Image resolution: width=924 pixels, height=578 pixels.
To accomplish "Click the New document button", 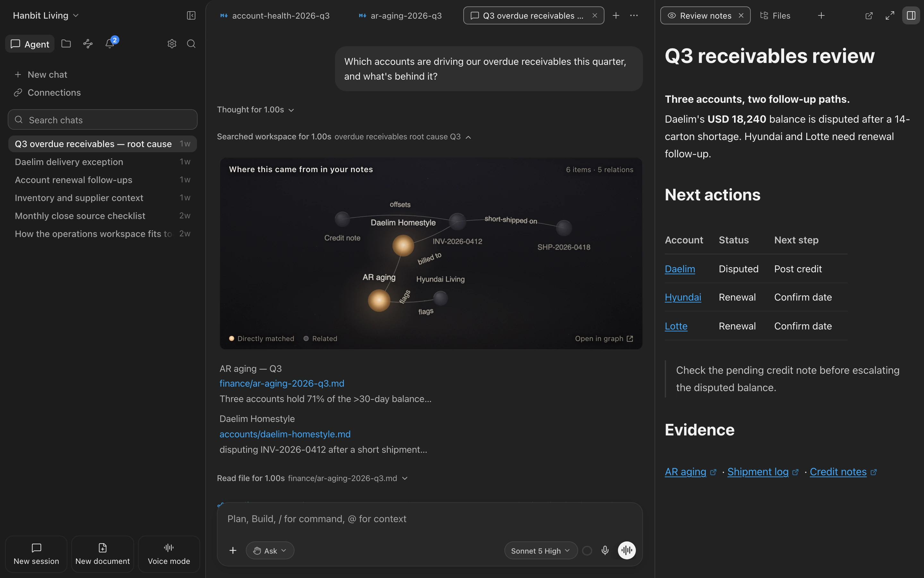I will 103,554.
